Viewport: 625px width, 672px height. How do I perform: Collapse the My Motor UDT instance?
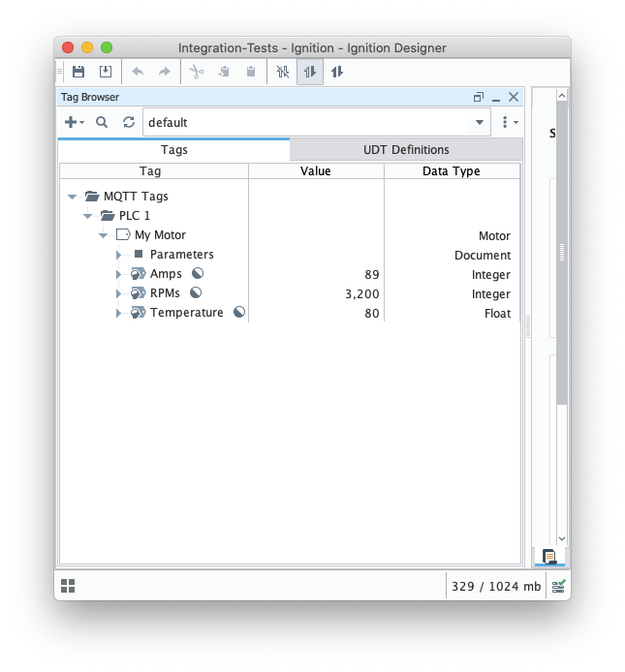[103, 235]
